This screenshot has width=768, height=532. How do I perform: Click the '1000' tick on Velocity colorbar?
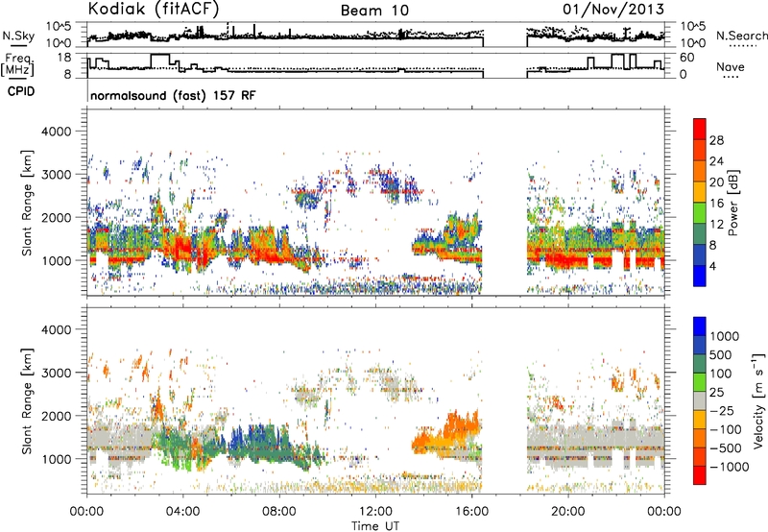[725, 336]
